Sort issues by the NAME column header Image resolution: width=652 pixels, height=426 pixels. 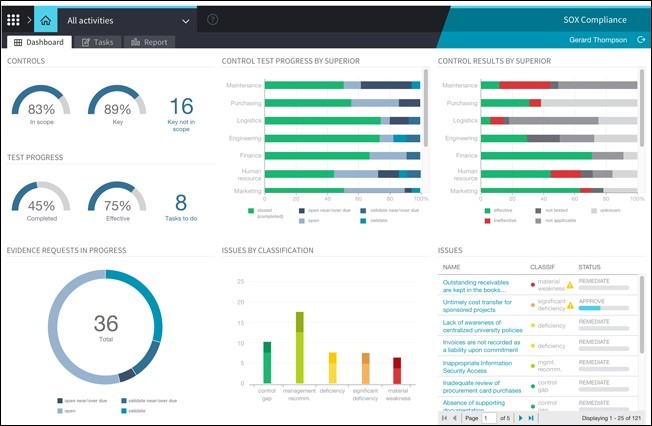(452, 267)
